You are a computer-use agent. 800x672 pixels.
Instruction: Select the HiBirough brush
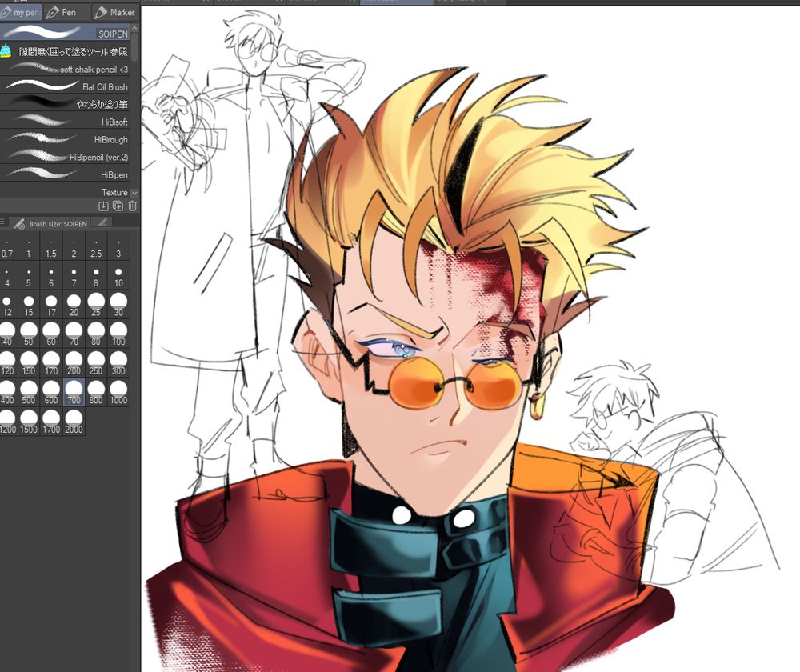tap(65, 139)
